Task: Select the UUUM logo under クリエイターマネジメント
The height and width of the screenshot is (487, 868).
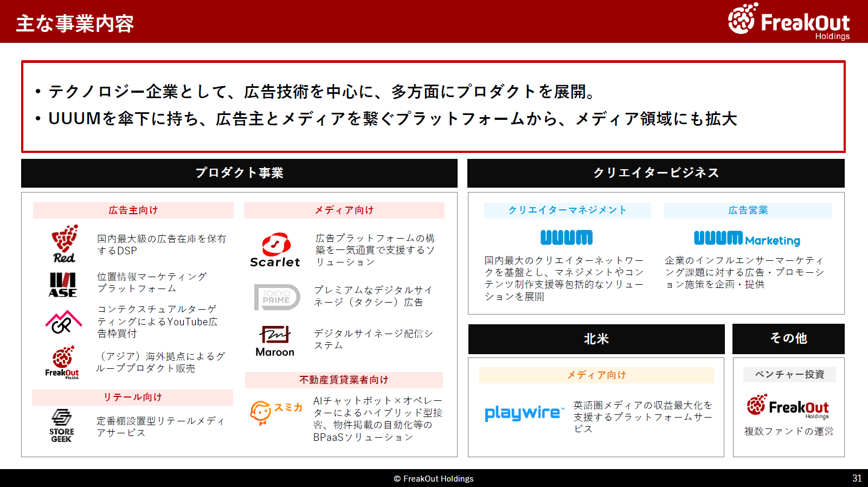Action: 567,238
